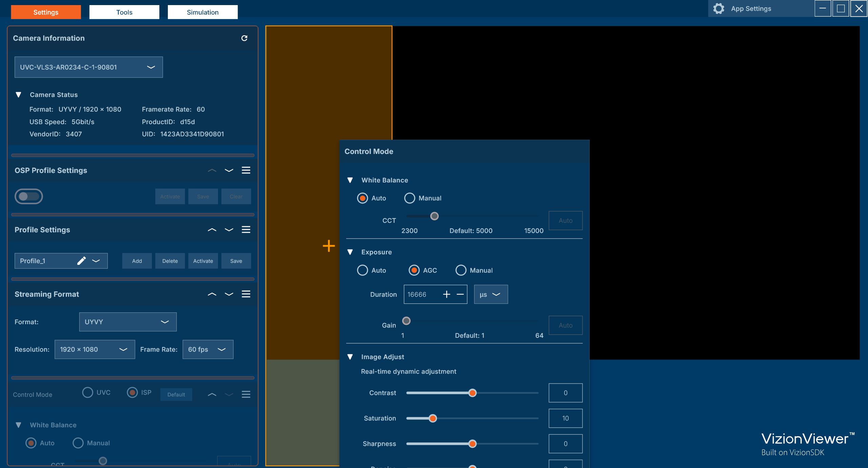The image size is (868, 468).
Task: Decrease exposure Duration with the minus icon
Action: (460, 294)
